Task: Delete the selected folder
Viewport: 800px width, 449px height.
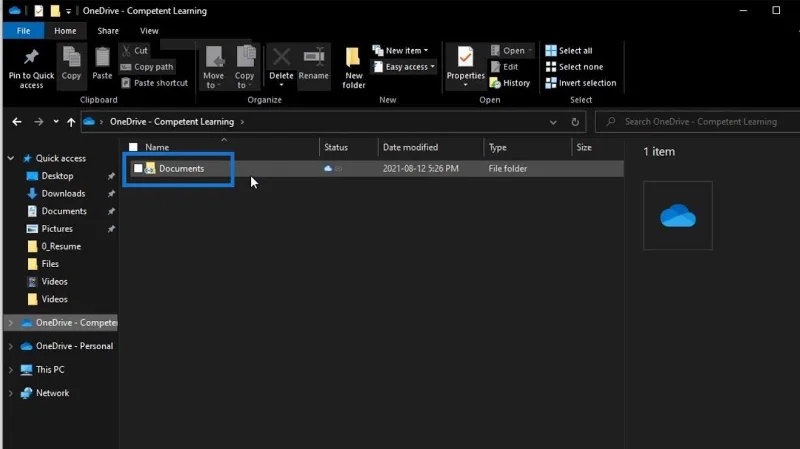Action: (281, 67)
